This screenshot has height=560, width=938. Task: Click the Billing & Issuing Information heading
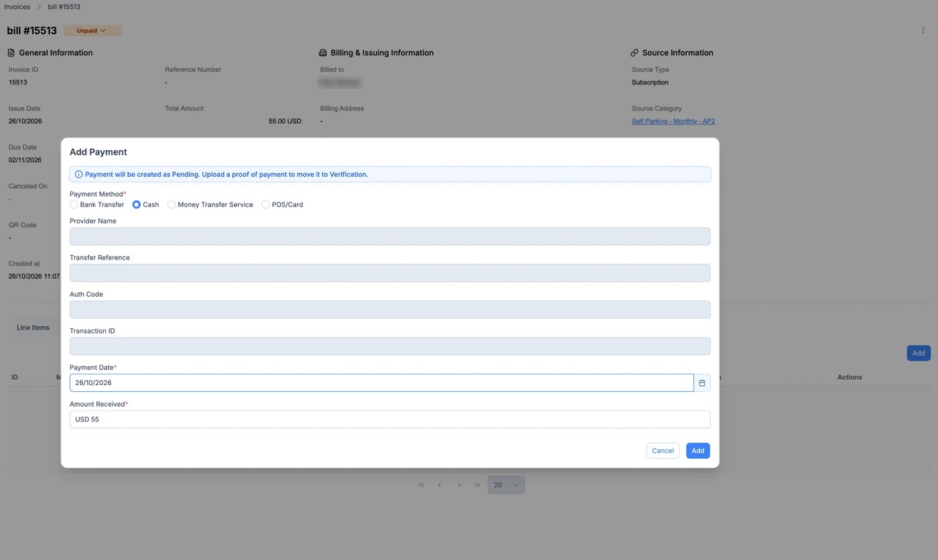pos(382,53)
